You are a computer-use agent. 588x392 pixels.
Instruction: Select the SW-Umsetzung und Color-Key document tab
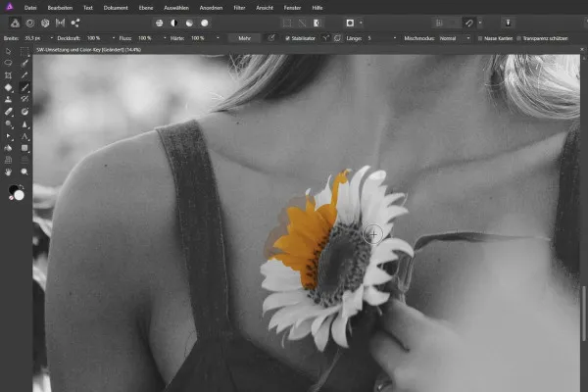point(88,50)
